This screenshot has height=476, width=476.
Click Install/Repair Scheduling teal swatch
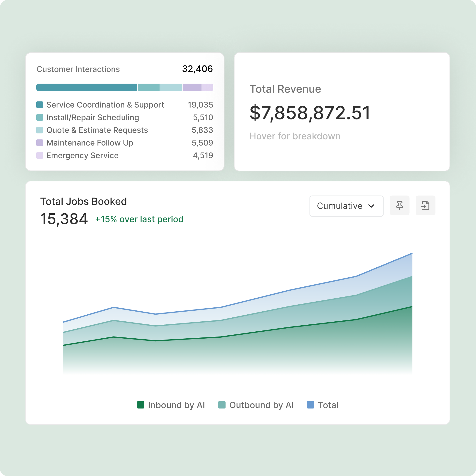(40, 117)
